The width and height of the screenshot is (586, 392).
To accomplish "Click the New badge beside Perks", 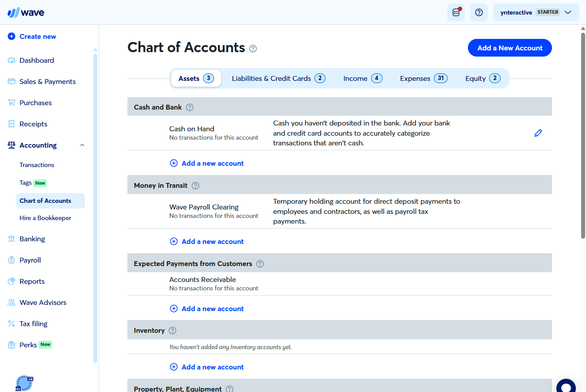I will click(45, 345).
